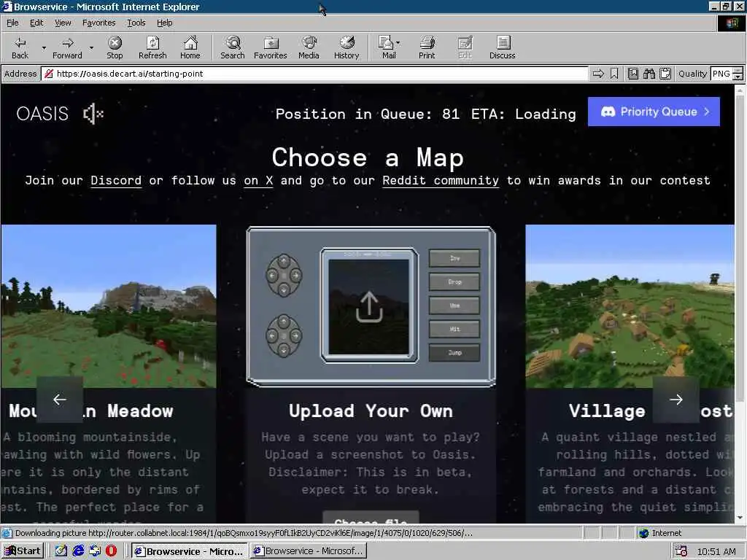Click the bookmarks book icon
Viewport: 747px width, 560px height.
(632, 74)
